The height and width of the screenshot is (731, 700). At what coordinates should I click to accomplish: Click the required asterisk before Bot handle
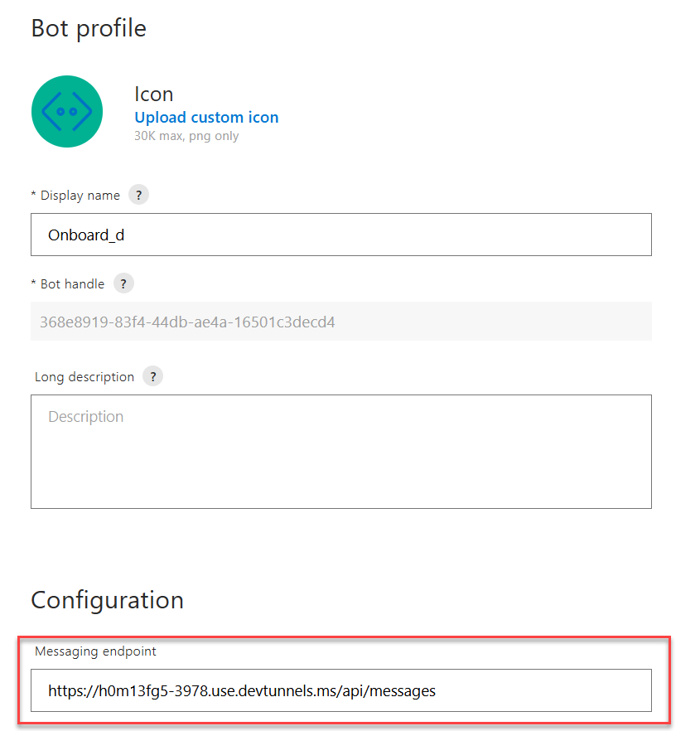click(34, 283)
